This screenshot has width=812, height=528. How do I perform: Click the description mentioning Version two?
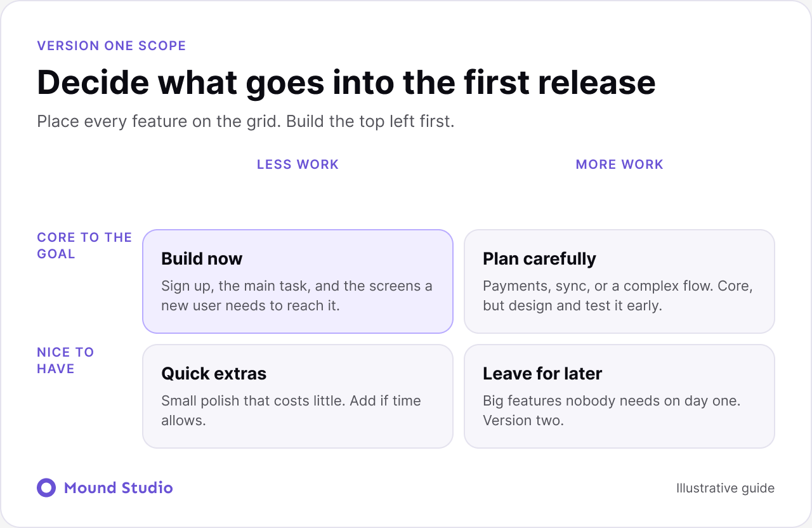pos(612,411)
